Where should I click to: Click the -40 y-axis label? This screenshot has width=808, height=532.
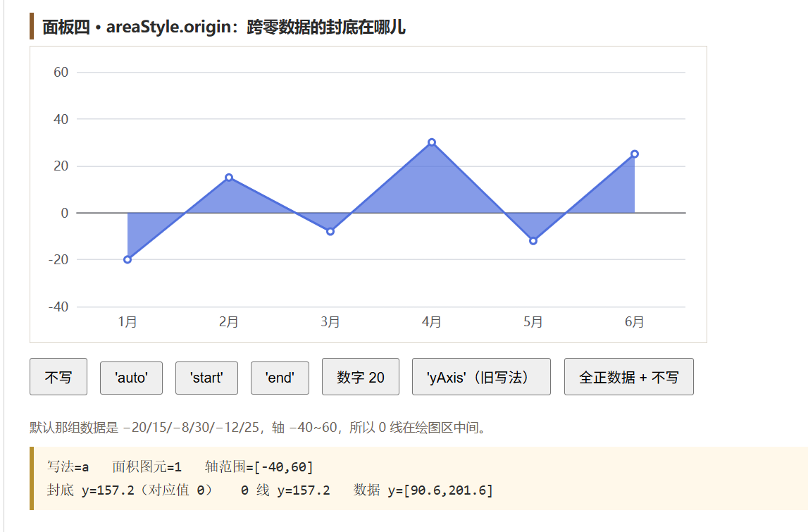tap(58, 307)
